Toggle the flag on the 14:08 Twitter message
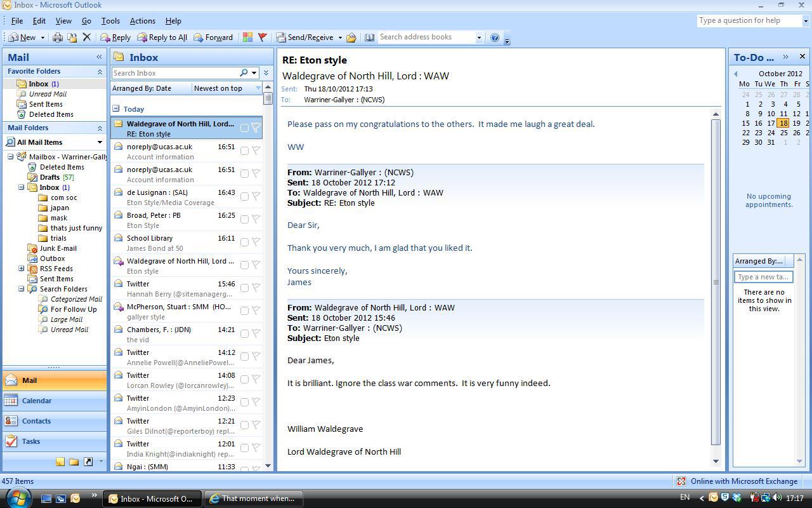The height and width of the screenshot is (508, 812). click(x=256, y=379)
